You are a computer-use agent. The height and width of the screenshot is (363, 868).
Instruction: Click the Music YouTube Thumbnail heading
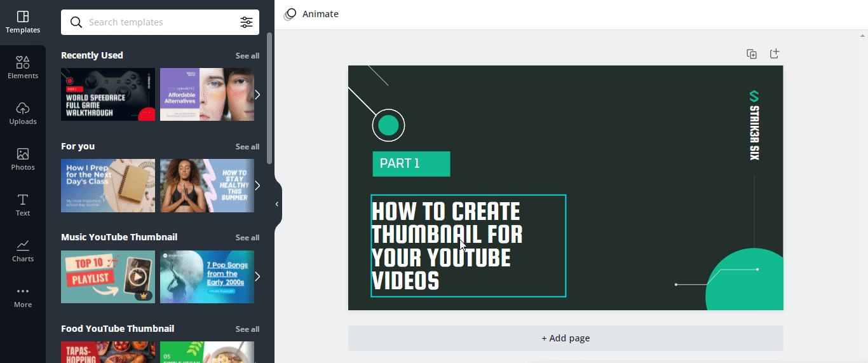coord(119,237)
